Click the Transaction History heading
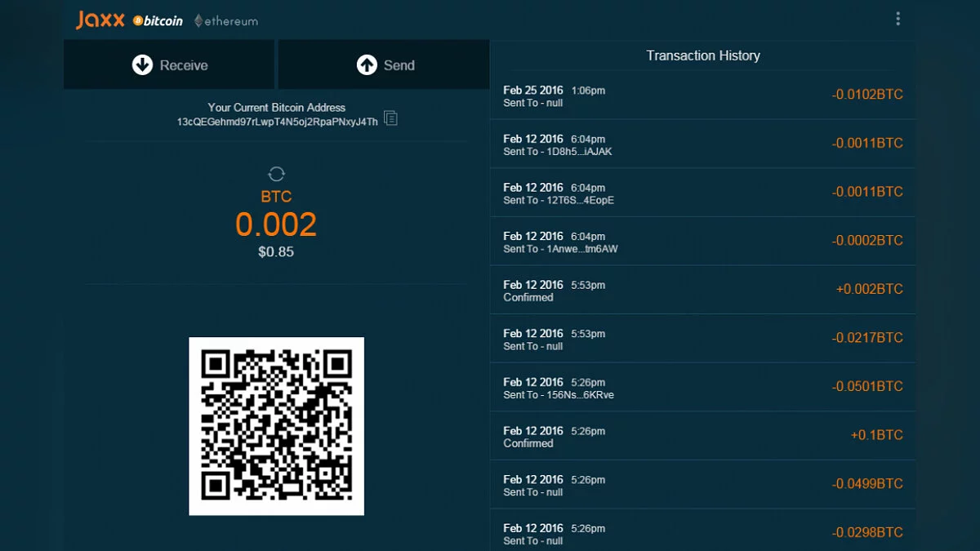980x551 pixels. pyautogui.click(x=703, y=56)
